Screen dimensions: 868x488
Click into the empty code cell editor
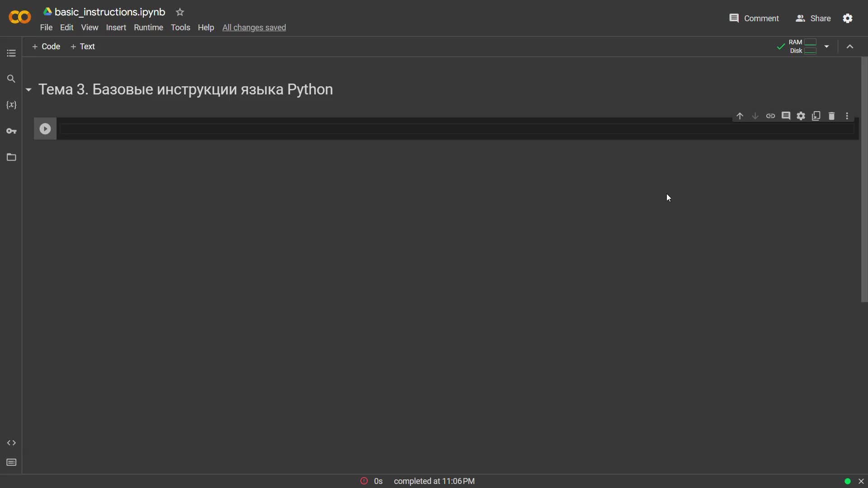pyautogui.click(x=457, y=129)
